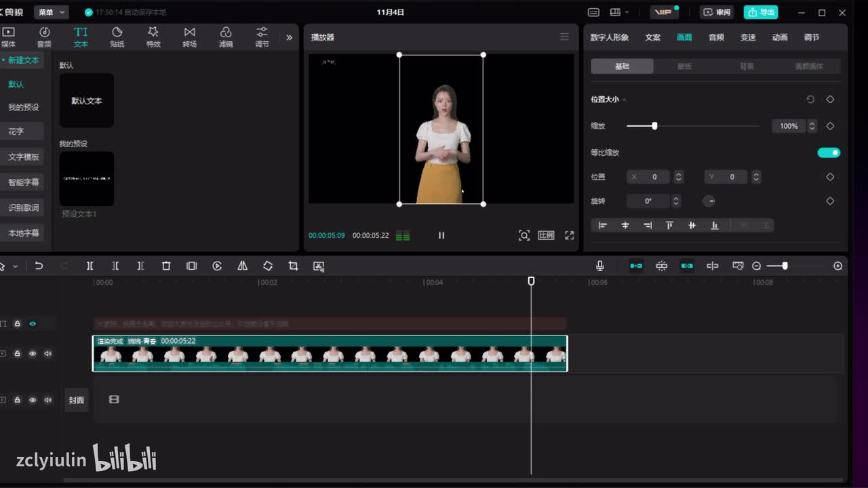Viewport: 868px width, 488px height.
Task: Click the 缩放 scale slider handle
Action: 654,126
